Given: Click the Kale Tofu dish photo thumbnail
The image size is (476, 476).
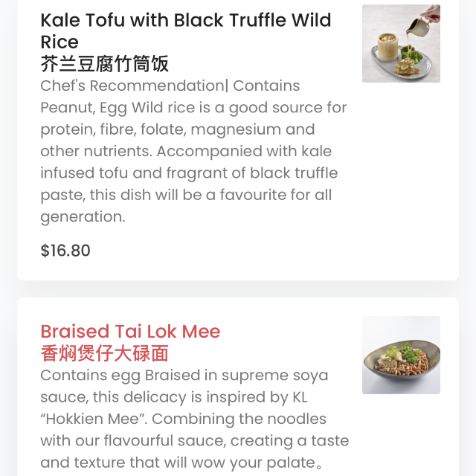Looking at the screenshot, I should (x=401, y=43).
